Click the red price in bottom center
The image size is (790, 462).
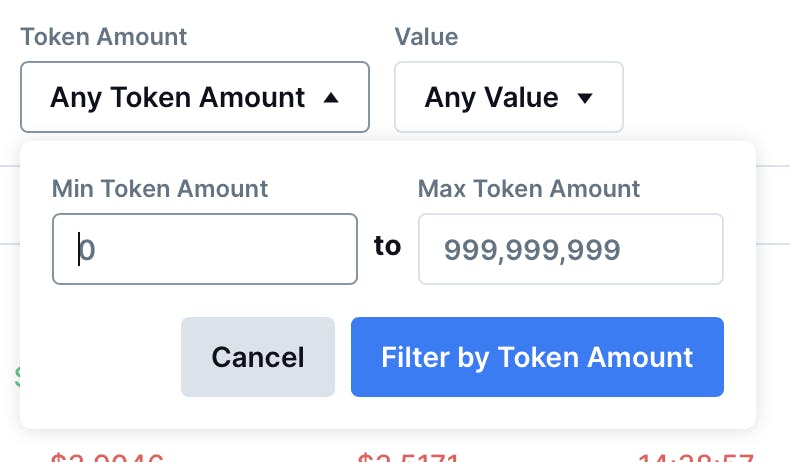tap(408, 457)
